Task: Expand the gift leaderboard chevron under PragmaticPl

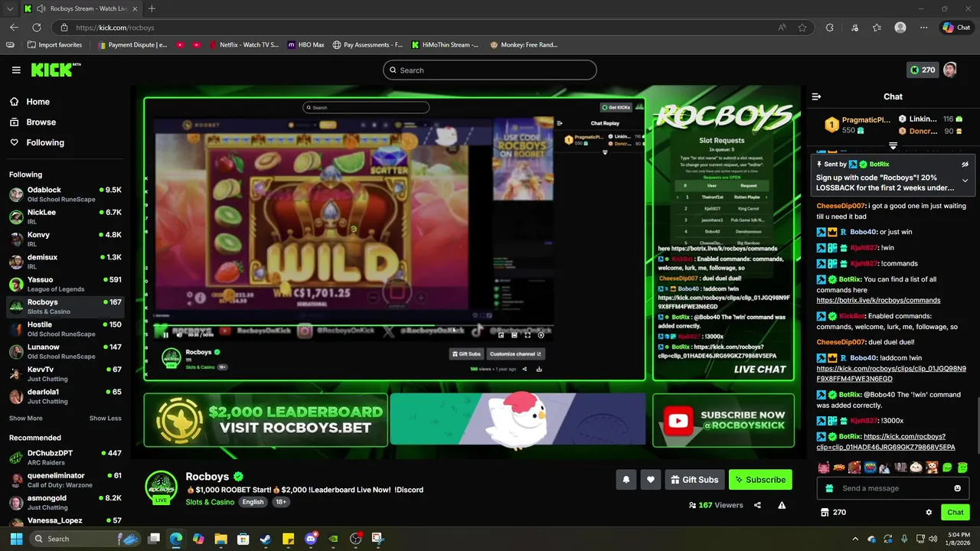Action: (893, 145)
